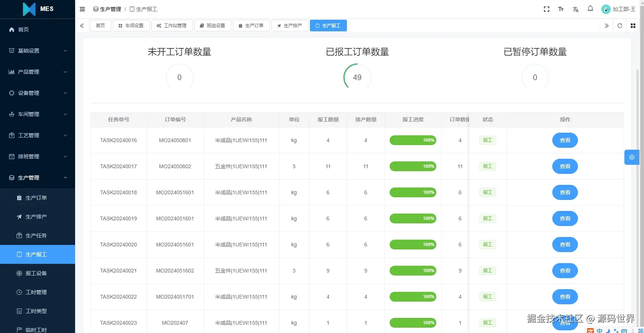Image resolution: width=644 pixels, height=333 pixels.
Task: View details for TASK20240018
Action: [565, 192]
